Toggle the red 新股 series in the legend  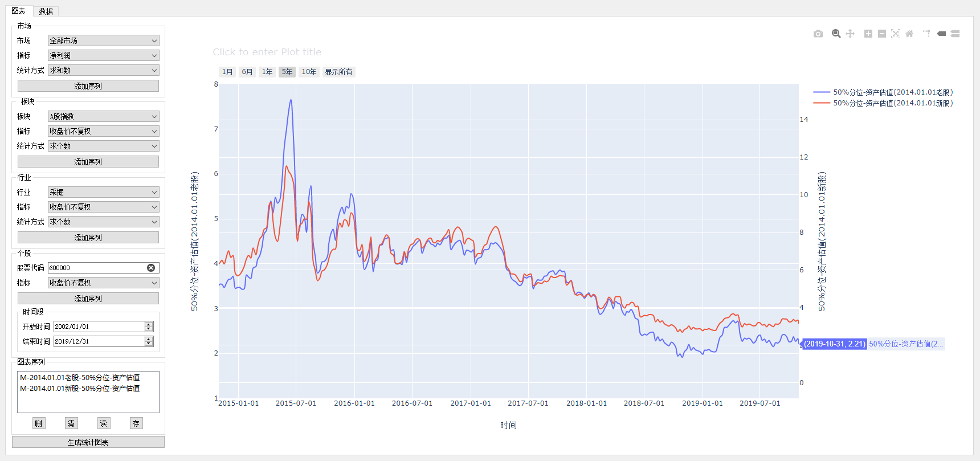(x=892, y=103)
